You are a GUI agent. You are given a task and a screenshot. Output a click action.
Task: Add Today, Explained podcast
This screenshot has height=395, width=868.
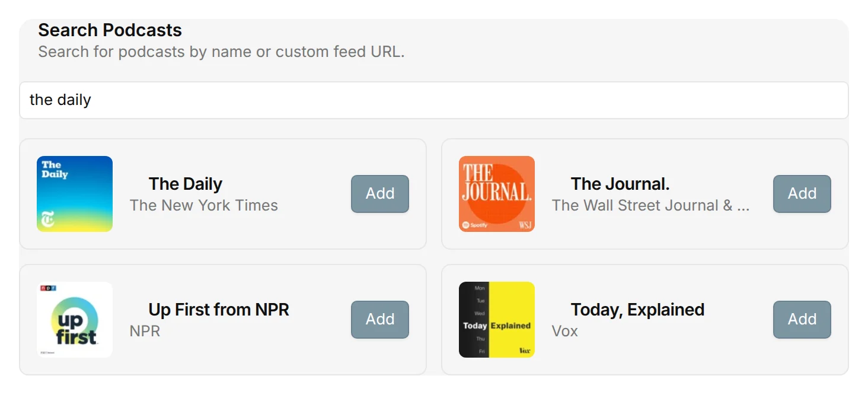click(802, 320)
